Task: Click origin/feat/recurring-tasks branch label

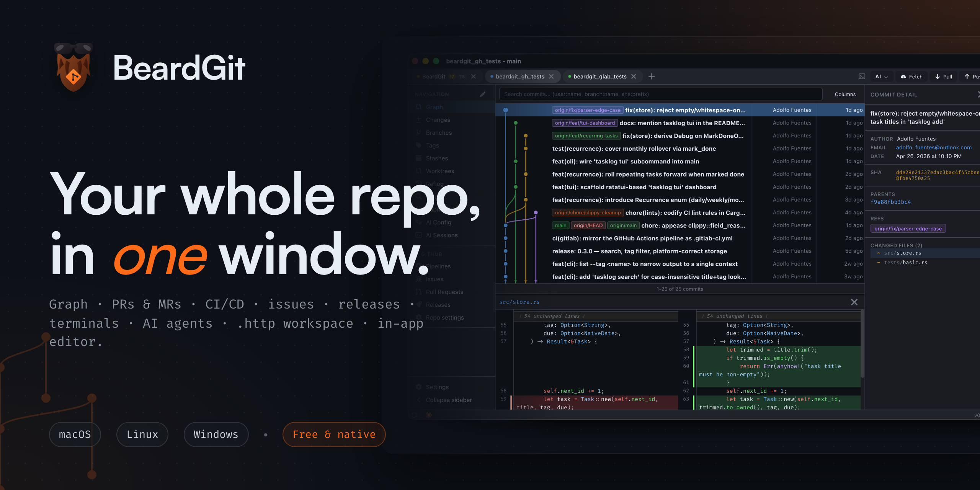Action: click(586, 136)
